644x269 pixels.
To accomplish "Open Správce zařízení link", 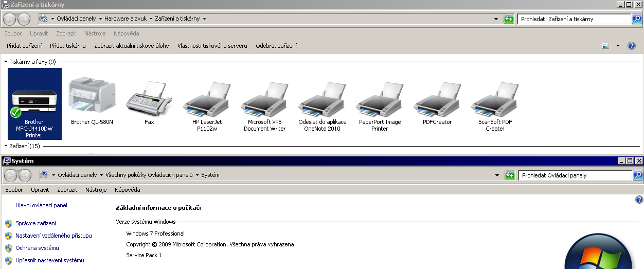I will click(35, 223).
